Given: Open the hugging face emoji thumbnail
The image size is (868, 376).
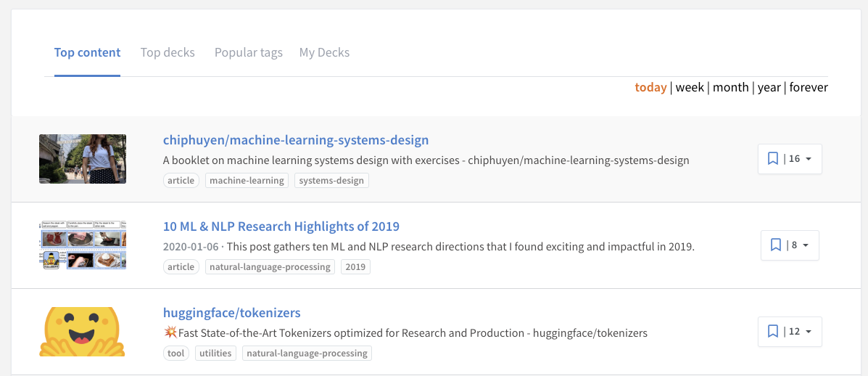Looking at the screenshot, I should click(x=83, y=332).
